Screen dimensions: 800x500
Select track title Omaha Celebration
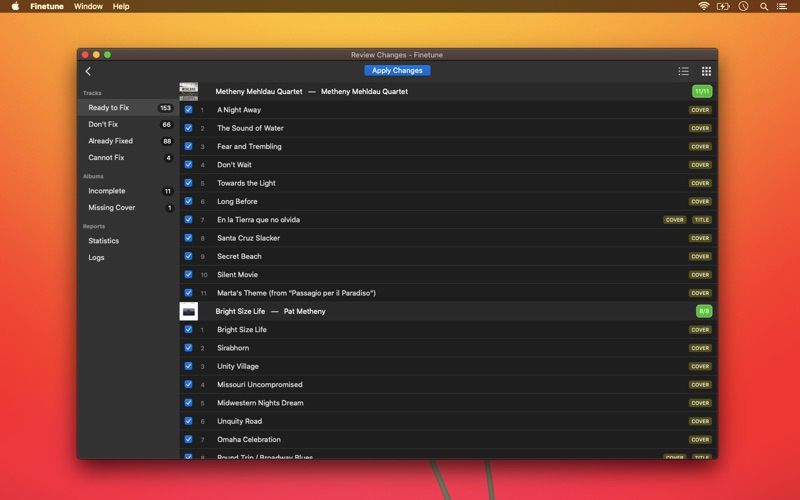click(x=249, y=440)
